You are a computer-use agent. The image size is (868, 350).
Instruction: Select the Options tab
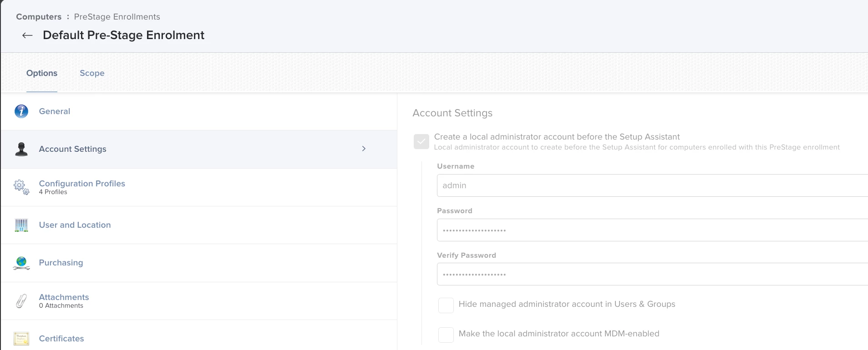pyautogui.click(x=42, y=73)
